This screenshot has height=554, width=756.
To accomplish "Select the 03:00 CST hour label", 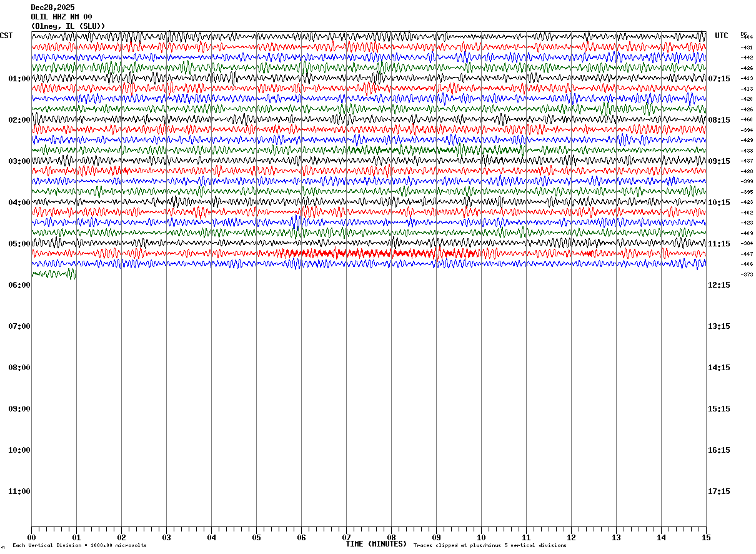I will coord(19,161).
